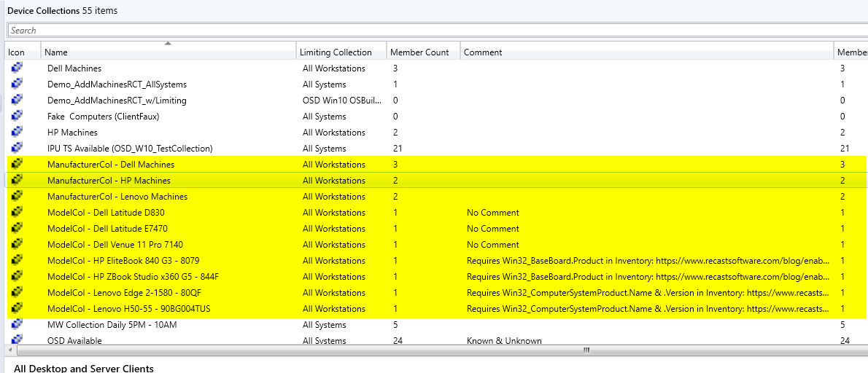Select MW Collection Daily 5PM - 10AM

pyautogui.click(x=112, y=325)
